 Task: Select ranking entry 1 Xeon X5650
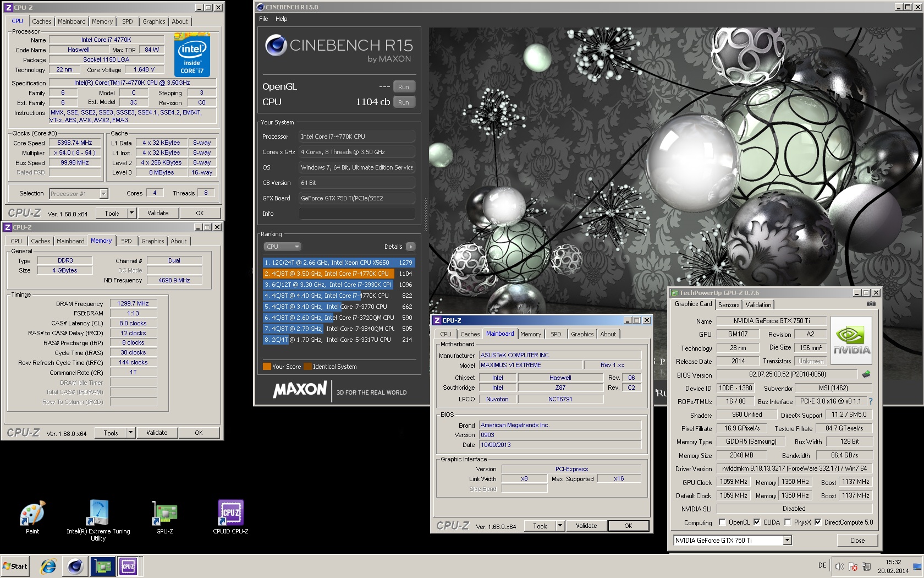coord(338,263)
